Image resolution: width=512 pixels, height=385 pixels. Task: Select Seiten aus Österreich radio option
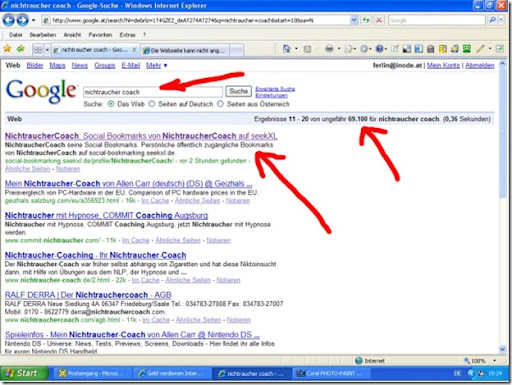pyautogui.click(x=220, y=104)
